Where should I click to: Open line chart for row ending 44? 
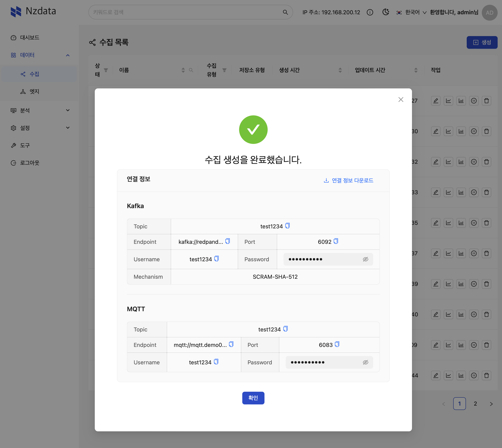[x=448, y=375]
